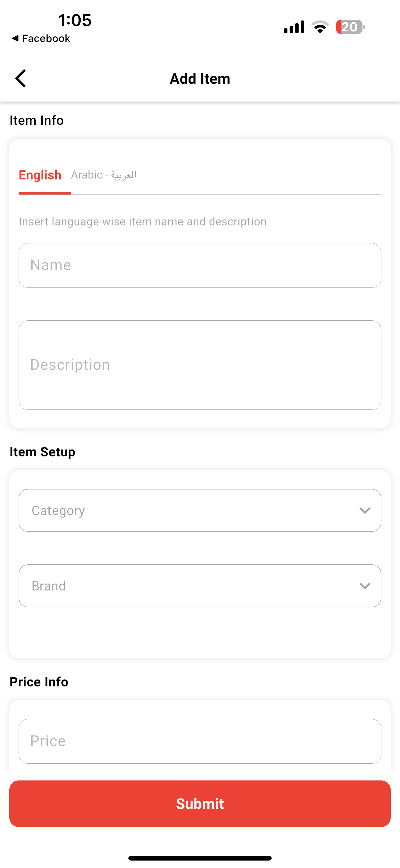
Task: Tap the Price Info section heading
Action: (x=39, y=682)
